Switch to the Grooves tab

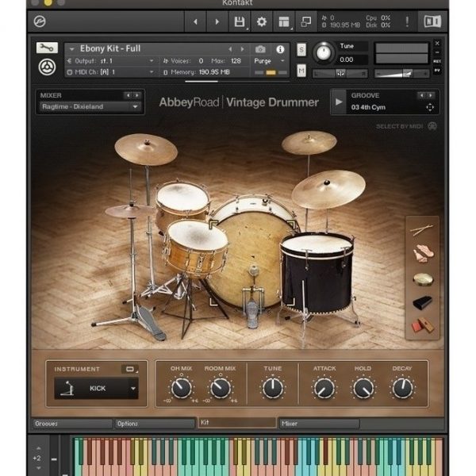point(72,424)
